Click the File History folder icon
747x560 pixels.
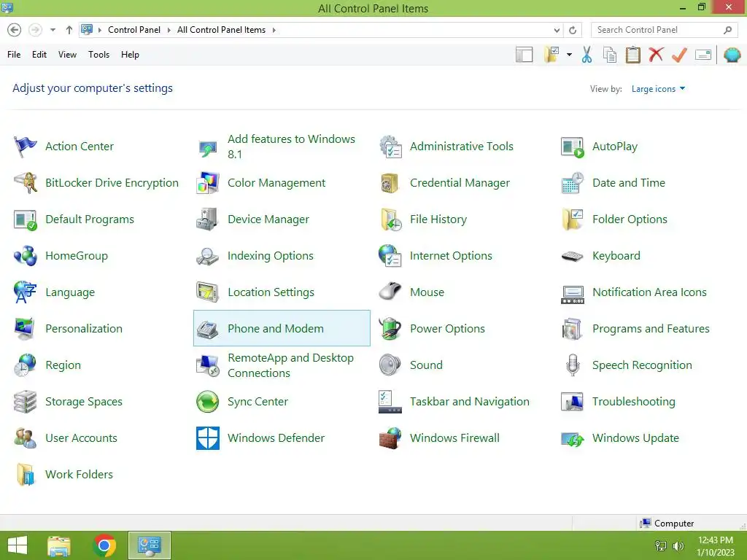390,219
